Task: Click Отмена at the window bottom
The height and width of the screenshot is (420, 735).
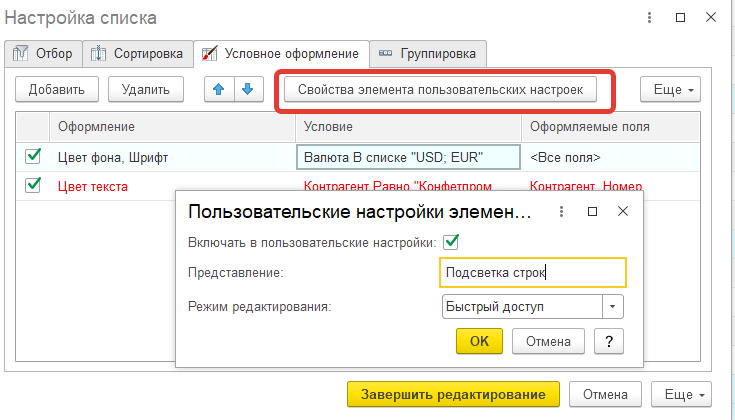Action: [x=605, y=394]
